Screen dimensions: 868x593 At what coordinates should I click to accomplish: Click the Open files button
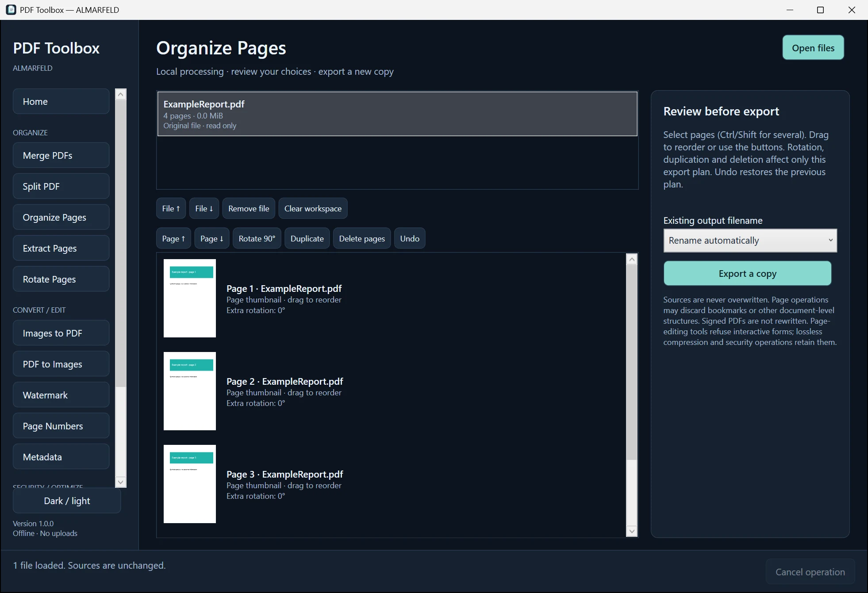point(813,48)
